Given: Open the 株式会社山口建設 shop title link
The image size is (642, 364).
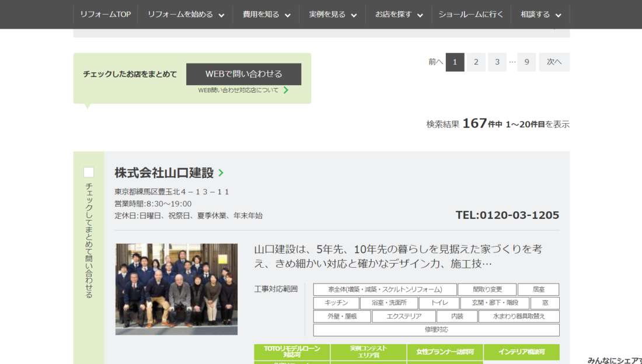Looking at the screenshot, I should click(x=164, y=173).
